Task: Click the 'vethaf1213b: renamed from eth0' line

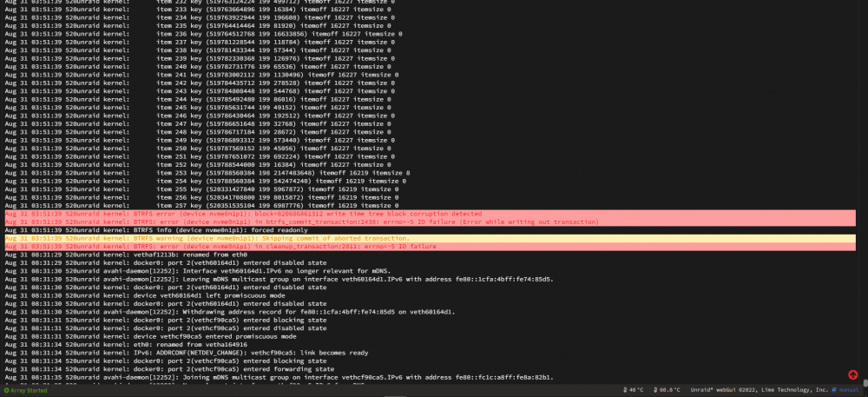Action: point(126,255)
